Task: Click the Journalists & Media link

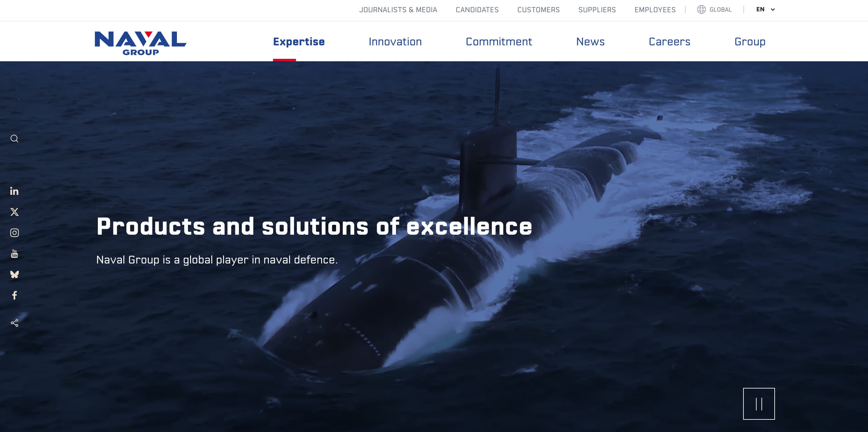Action: click(398, 10)
